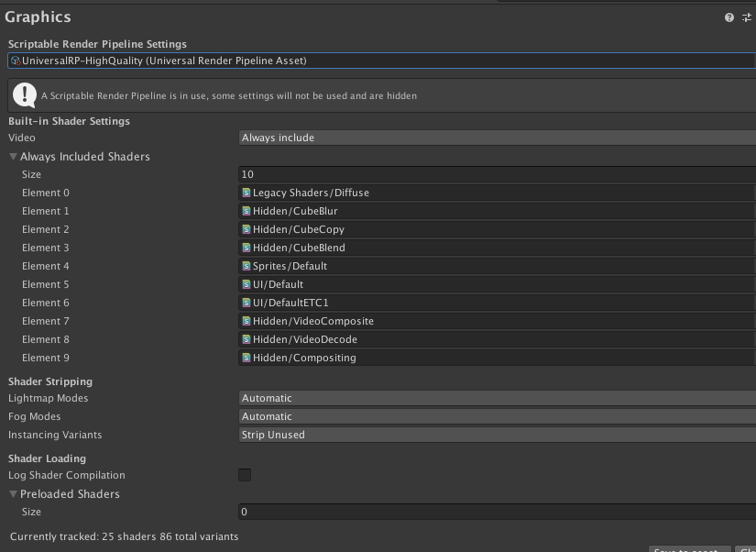Viewport: 756px width, 552px height.
Task: Open the Fog Modes dropdown
Action: [x=497, y=416]
